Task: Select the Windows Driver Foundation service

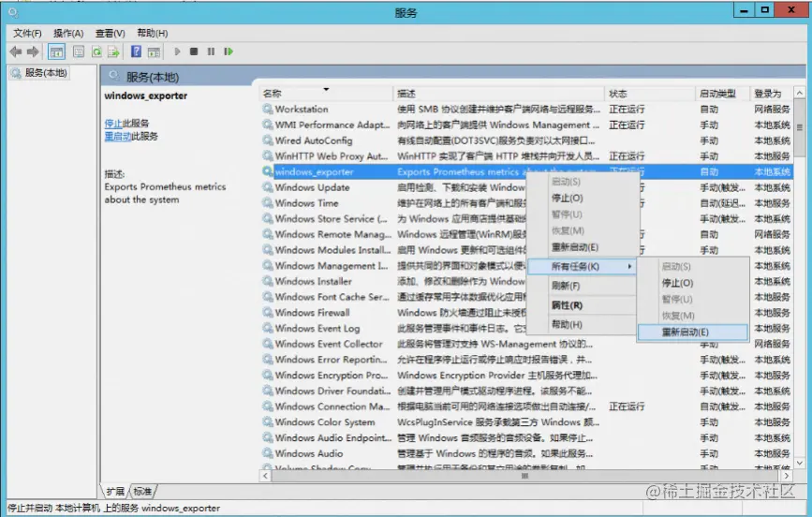Action: 525,391
